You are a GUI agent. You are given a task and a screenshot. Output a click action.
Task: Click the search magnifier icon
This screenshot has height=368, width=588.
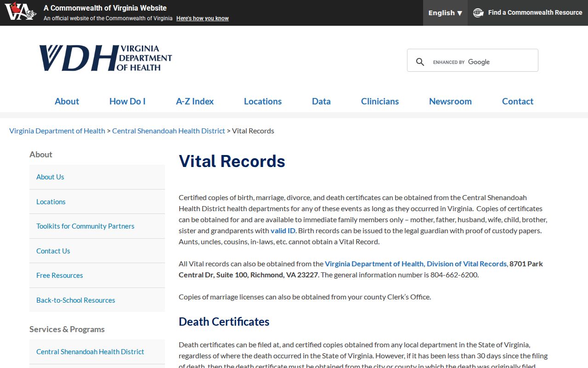point(420,62)
